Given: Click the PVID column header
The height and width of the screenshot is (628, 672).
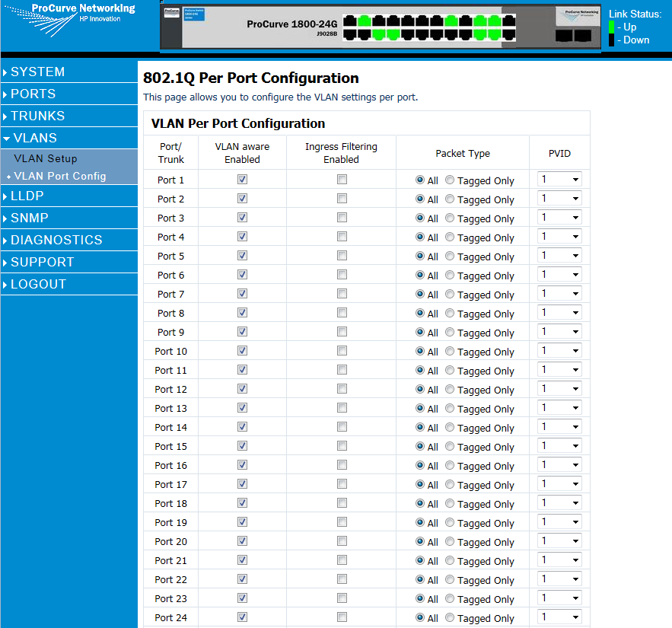Looking at the screenshot, I should coord(559,154).
